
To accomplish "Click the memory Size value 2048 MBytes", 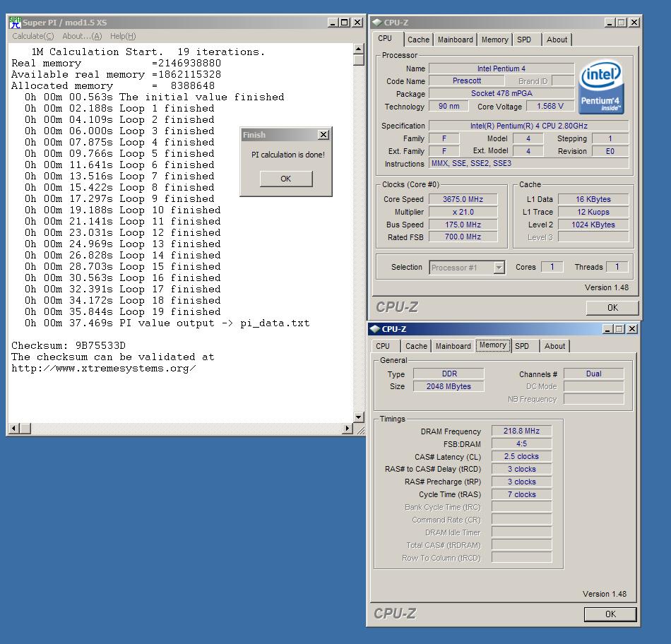I will pos(449,386).
